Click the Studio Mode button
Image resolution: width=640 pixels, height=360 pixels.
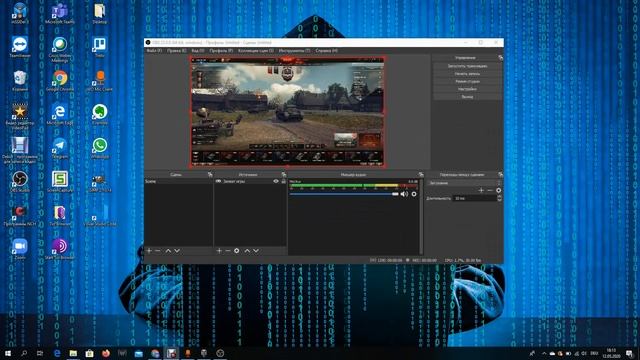(467, 82)
